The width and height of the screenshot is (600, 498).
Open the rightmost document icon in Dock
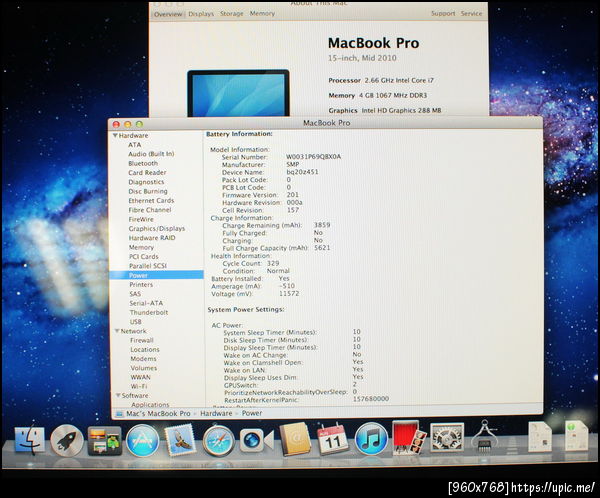[576, 436]
